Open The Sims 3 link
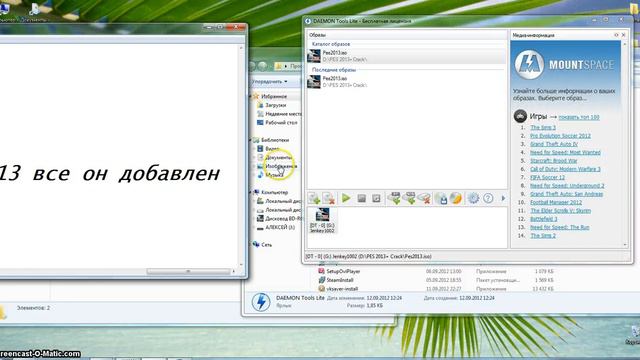This screenshot has width=640, height=360. click(543, 127)
